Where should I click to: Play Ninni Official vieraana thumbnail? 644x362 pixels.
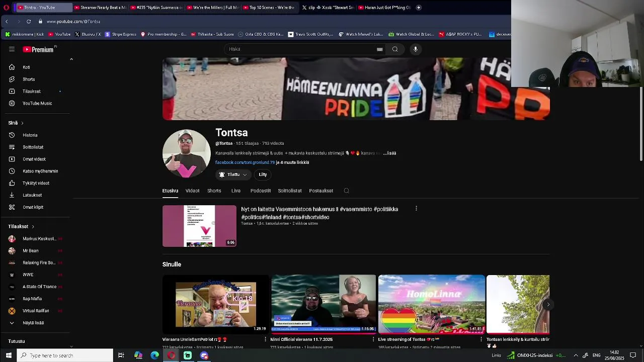pos(324,304)
